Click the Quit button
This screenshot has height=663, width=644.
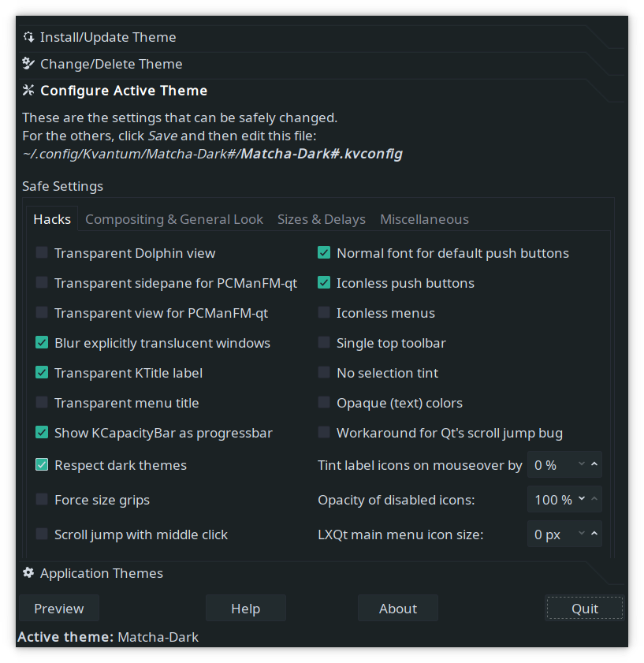(x=585, y=608)
